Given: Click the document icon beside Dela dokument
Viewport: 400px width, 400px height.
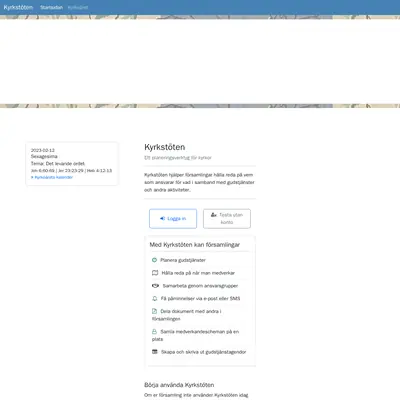Looking at the screenshot, I should pyautogui.click(x=154, y=311).
